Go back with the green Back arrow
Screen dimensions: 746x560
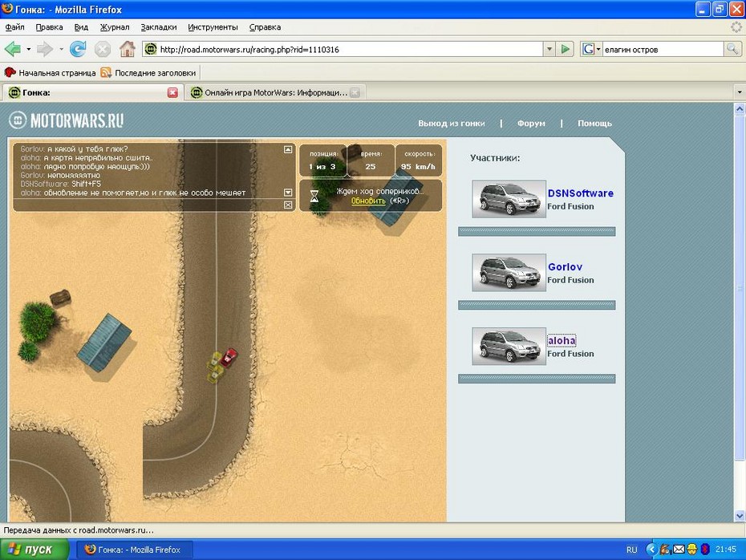(12, 49)
